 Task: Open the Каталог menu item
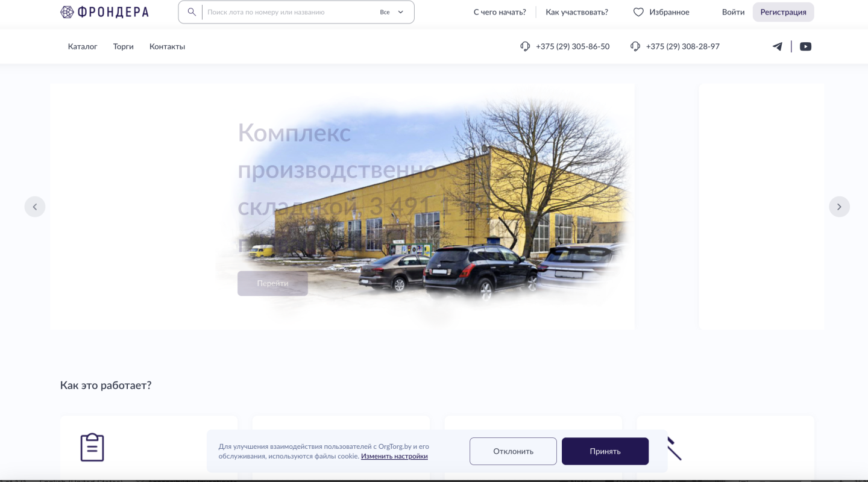(x=83, y=46)
